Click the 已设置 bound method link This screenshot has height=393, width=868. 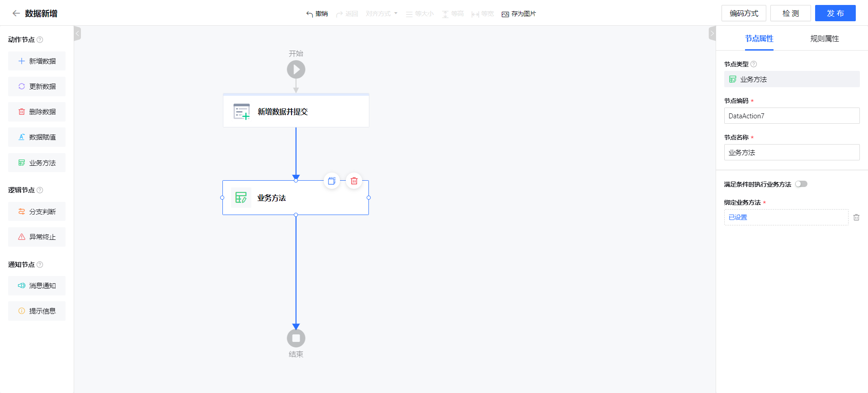(738, 217)
